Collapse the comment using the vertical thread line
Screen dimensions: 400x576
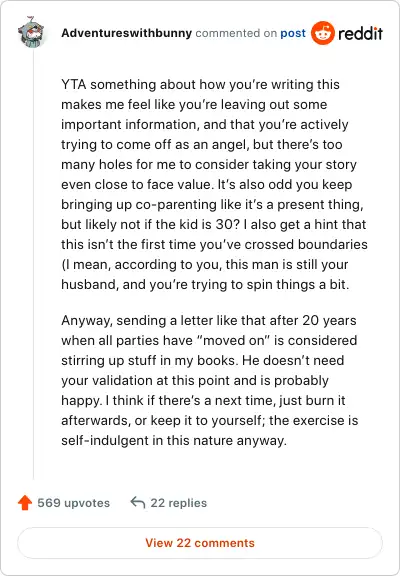[x=33, y=264]
